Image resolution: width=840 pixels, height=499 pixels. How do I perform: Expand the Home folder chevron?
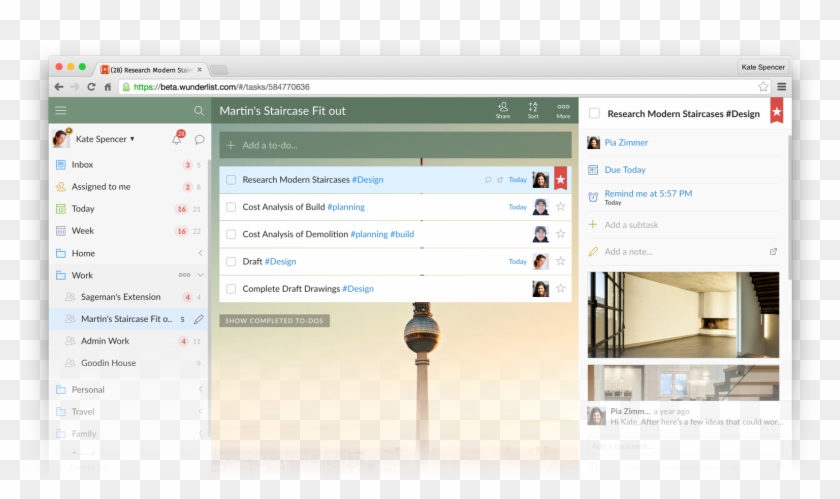[x=200, y=253]
